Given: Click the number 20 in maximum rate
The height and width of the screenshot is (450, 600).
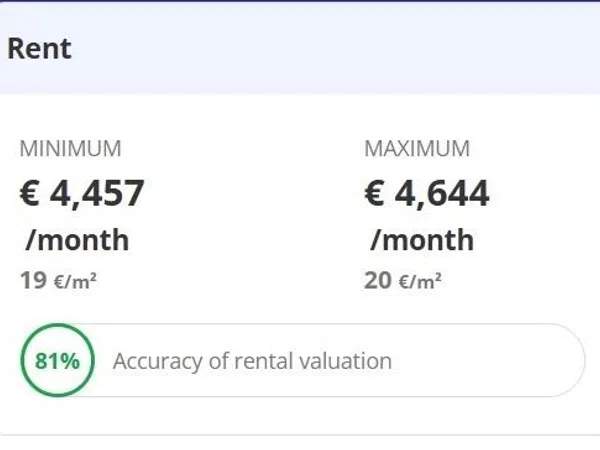Looking at the screenshot, I should tap(378, 281).
